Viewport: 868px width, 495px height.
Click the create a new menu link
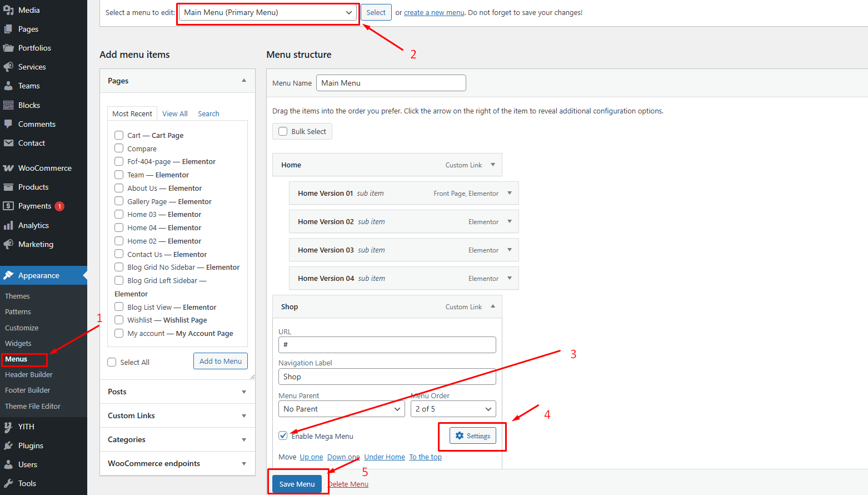point(433,12)
